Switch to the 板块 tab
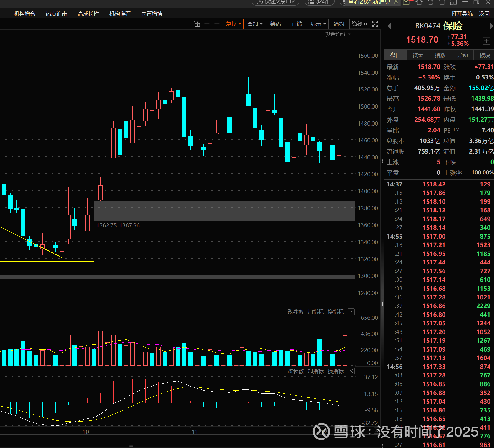Screen dimensions: 494x448 pos(485,55)
